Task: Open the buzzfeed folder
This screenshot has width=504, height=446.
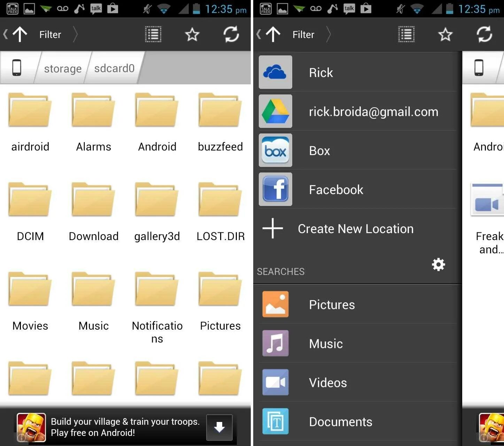Action: (x=220, y=122)
